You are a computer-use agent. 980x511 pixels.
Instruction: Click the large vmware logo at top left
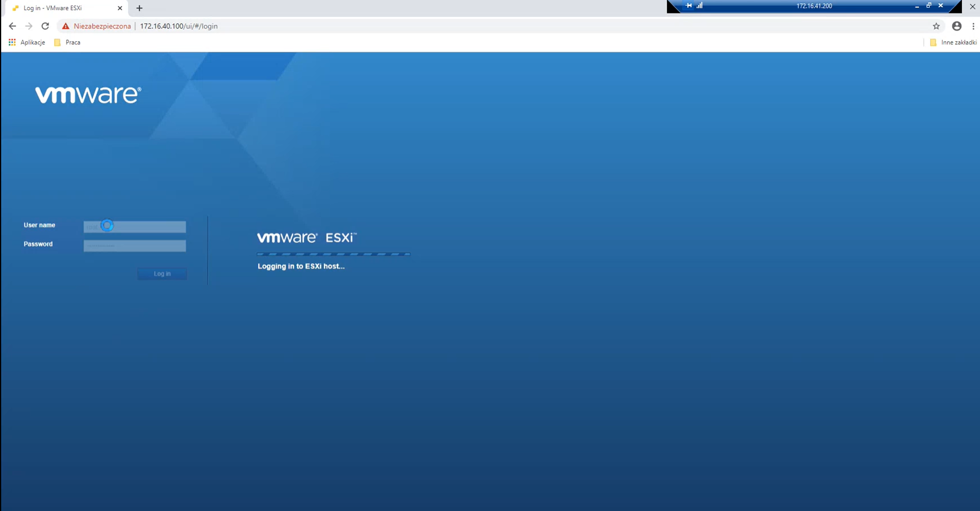coord(88,95)
